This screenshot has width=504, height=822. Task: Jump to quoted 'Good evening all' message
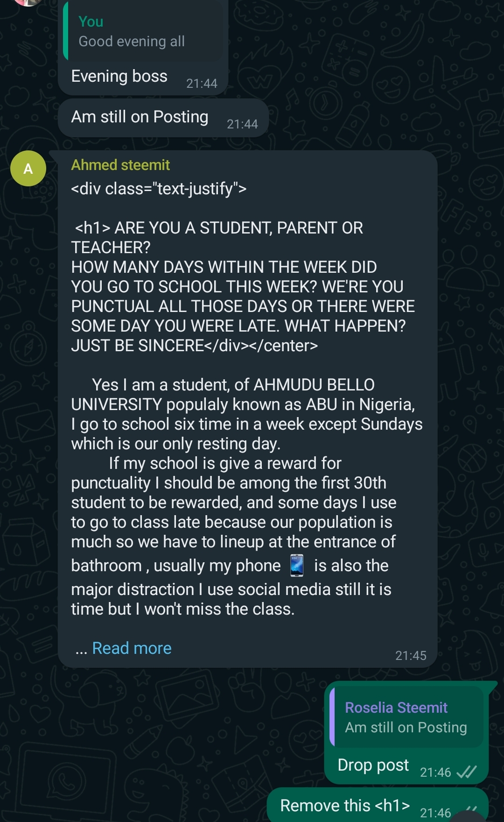pos(145,31)
